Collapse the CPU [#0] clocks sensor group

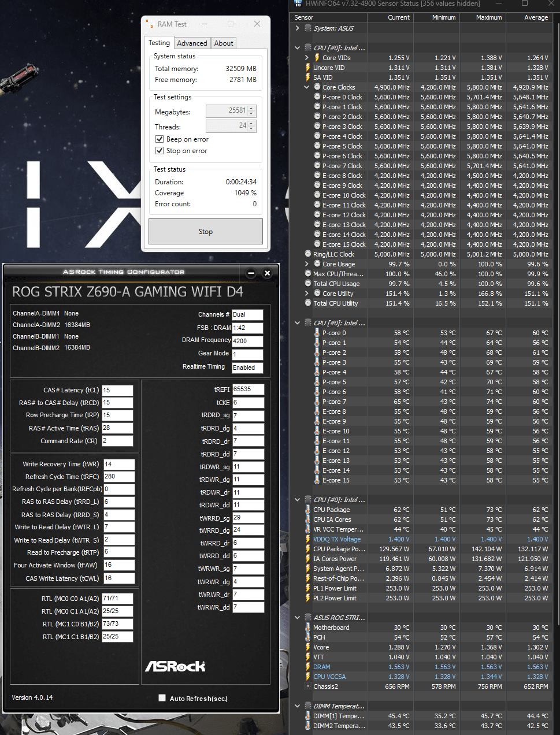(297, 48)
